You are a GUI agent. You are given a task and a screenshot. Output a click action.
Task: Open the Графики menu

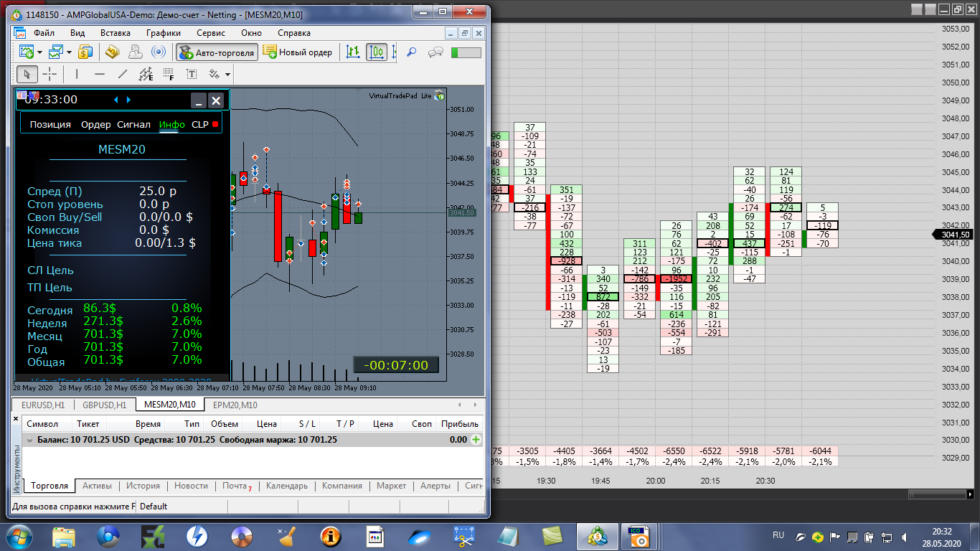pos(163,33)
